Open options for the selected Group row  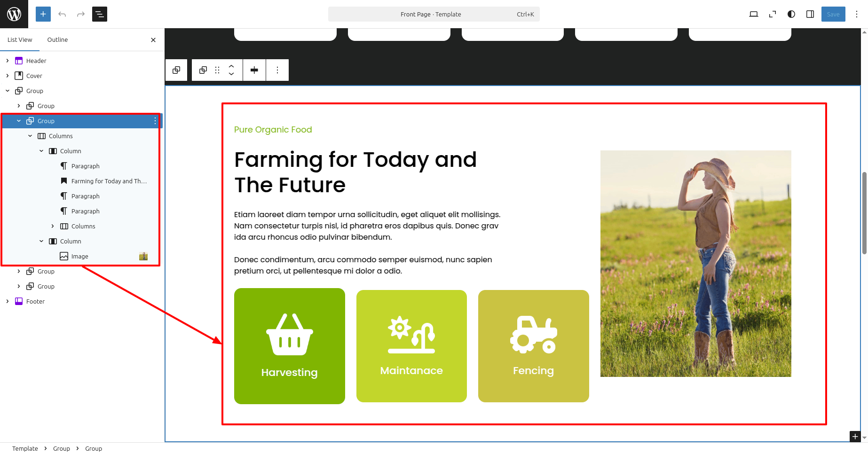[155, 121]
